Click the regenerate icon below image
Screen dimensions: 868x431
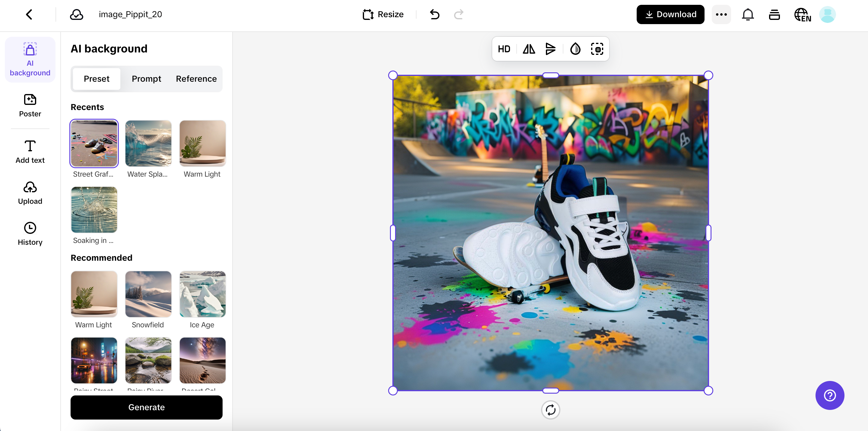550,410
